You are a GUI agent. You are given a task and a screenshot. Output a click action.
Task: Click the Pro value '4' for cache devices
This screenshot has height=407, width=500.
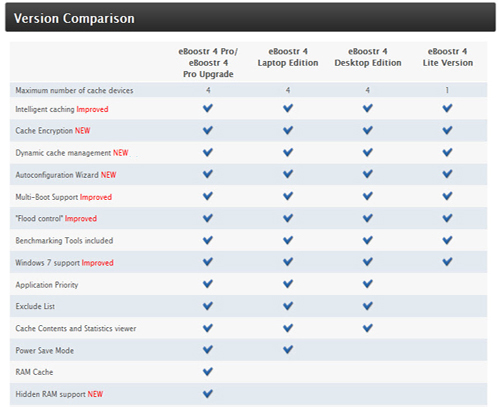(x=208, y=90)
